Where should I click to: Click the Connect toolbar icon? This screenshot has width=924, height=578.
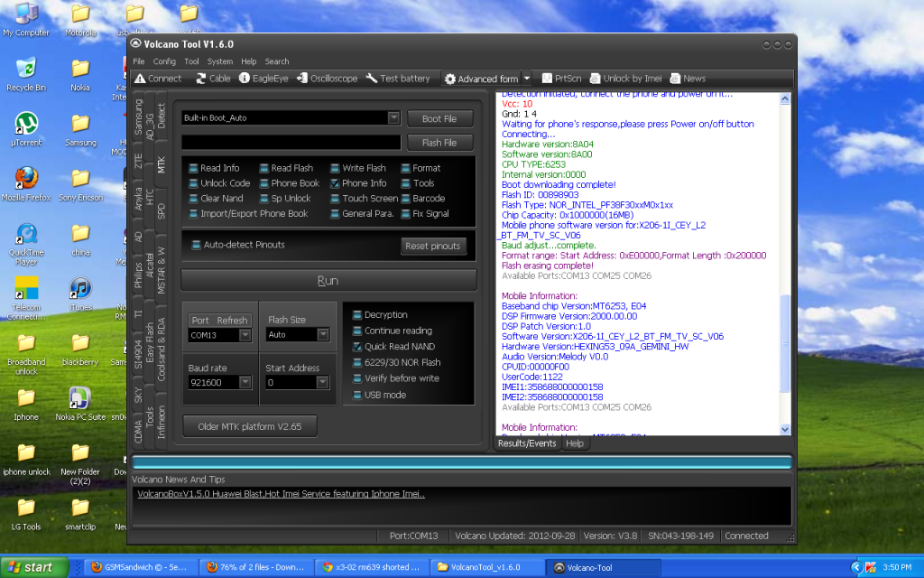(x=157, y=79)
